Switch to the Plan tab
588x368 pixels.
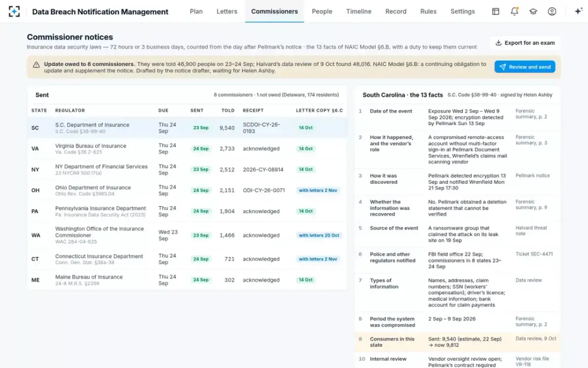point(196,11)
